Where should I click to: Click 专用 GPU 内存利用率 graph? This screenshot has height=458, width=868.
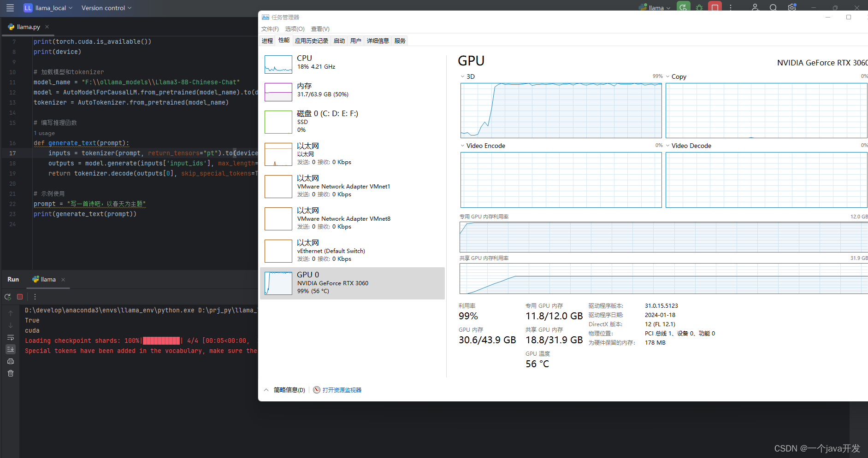tap(664, 237)
